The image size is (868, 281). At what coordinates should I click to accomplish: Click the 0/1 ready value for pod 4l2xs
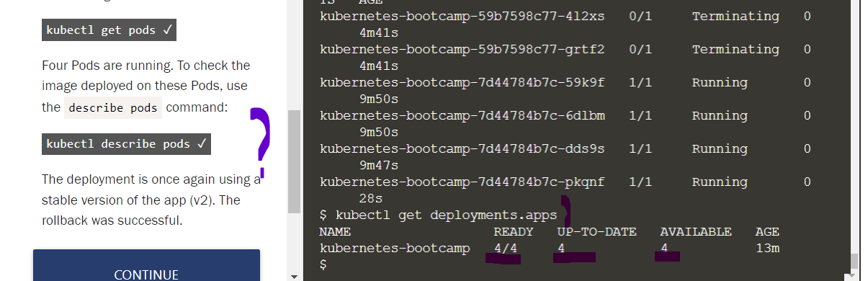pos(640,16)
